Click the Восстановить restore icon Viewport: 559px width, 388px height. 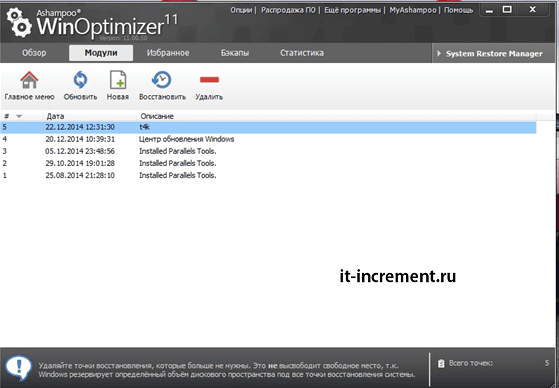point(161,80)
